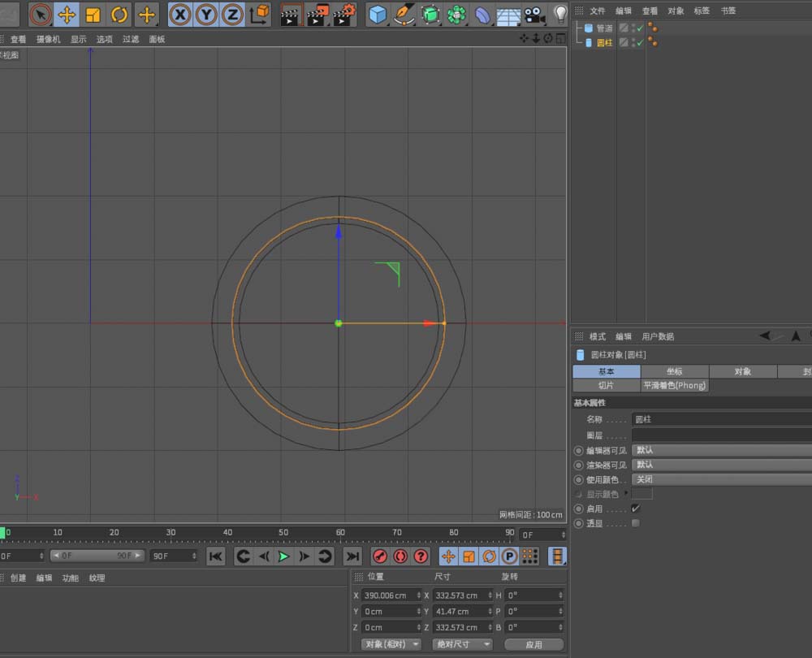Open the 绝对尺寸 dropdown

pyautogui.click(x=462, y=644)
